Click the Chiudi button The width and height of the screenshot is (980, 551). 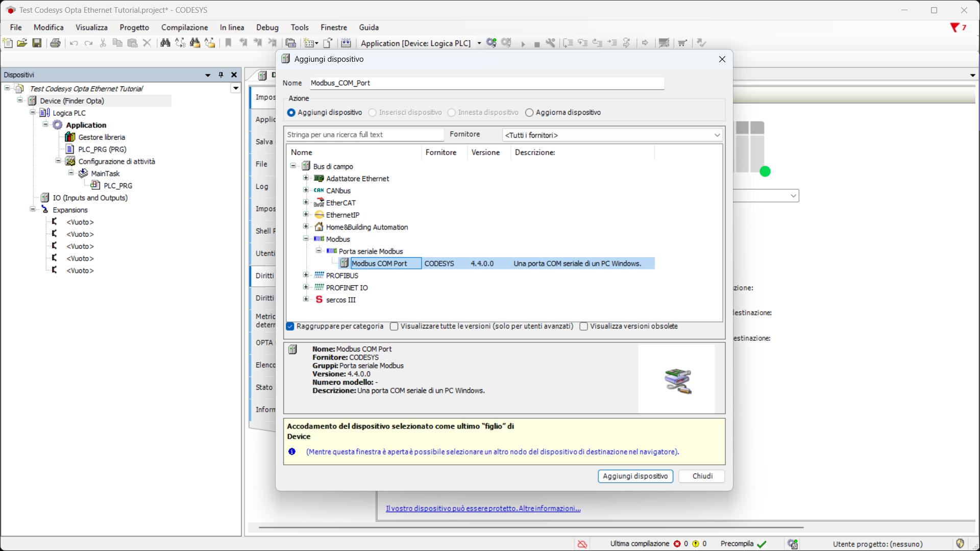[702, 476]
